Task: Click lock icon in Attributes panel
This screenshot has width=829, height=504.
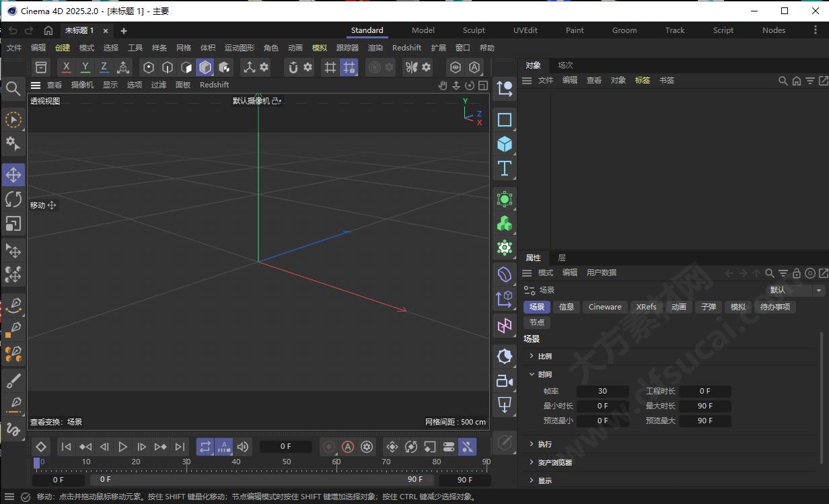Action: pos(796,273)
